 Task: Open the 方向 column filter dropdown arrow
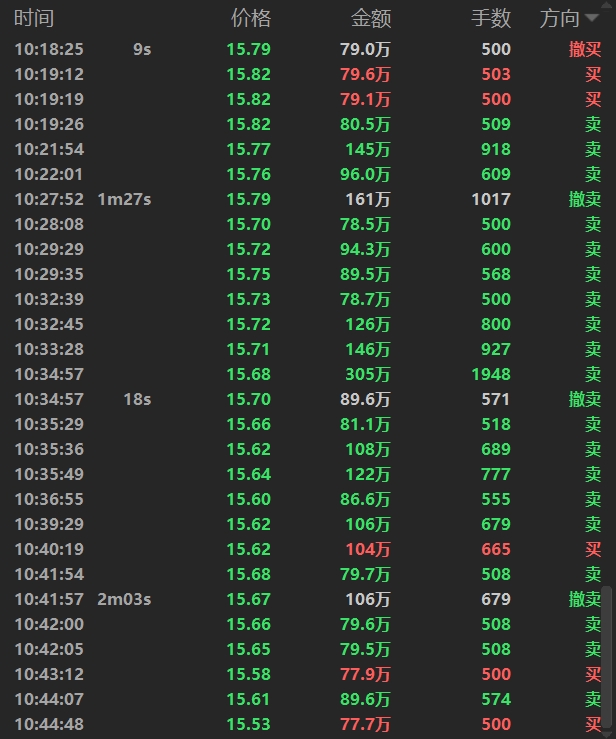pos(594,19)
